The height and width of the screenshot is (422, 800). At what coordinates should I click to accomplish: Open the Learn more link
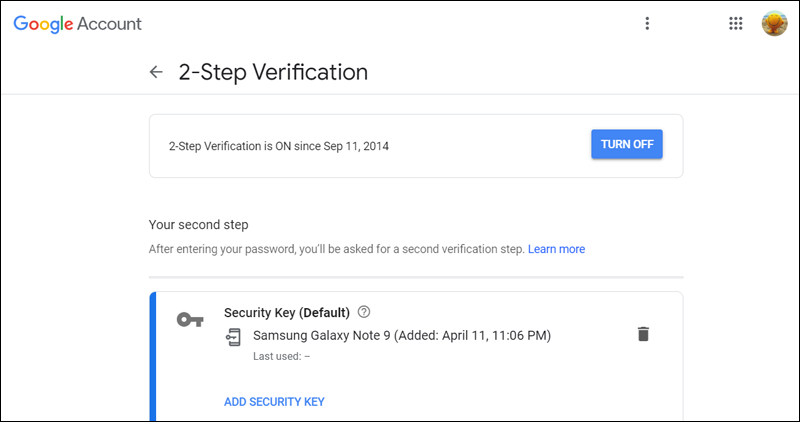[556, 249]
